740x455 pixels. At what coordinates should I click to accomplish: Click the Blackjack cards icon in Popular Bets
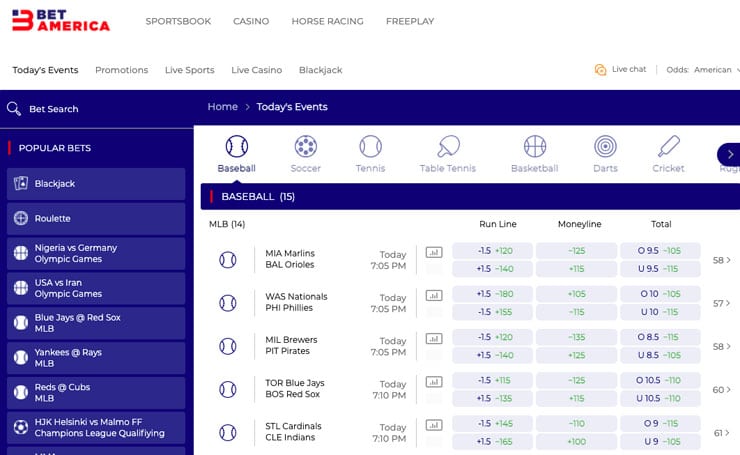pos(21,183)
